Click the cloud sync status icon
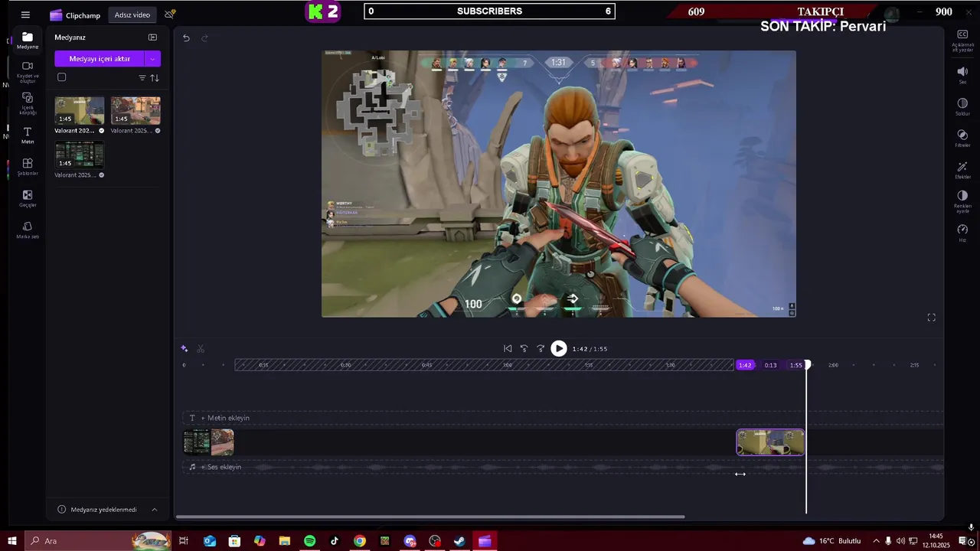Screen dimensions: 980x551 coord(170,15)
